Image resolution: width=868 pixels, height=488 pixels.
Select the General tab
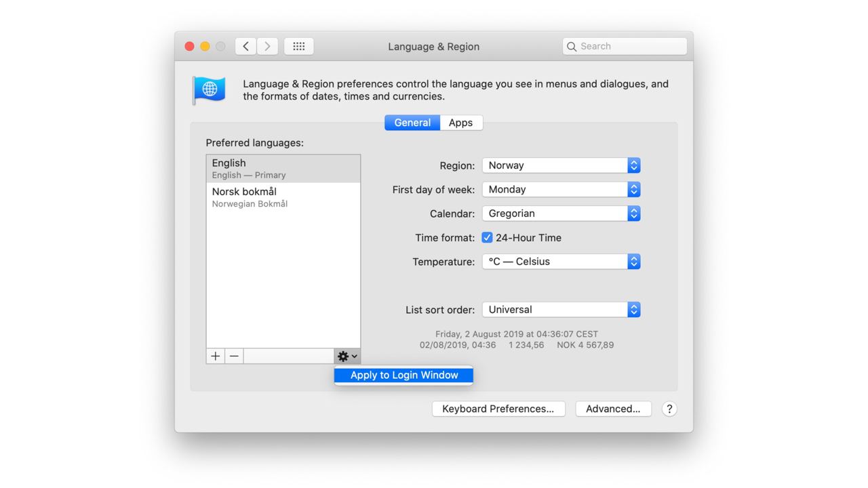pos(412,123)
